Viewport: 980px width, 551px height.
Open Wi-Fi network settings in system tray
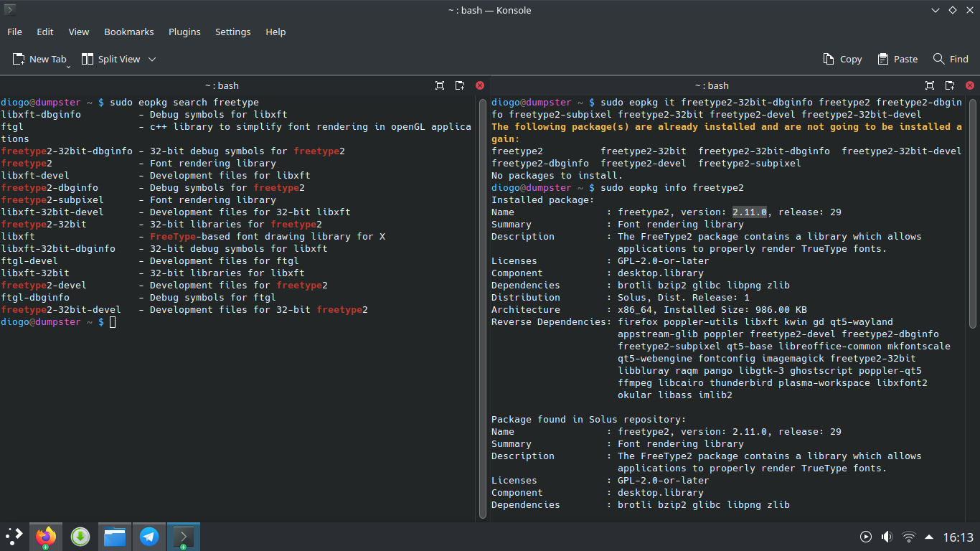coord(908,537)
